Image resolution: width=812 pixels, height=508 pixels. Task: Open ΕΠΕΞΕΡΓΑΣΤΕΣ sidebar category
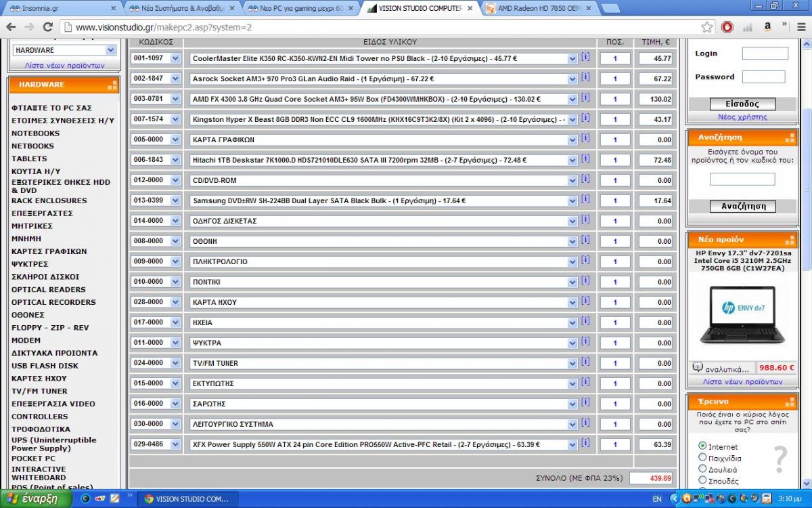pyautogui.click(x=42, y=213)
